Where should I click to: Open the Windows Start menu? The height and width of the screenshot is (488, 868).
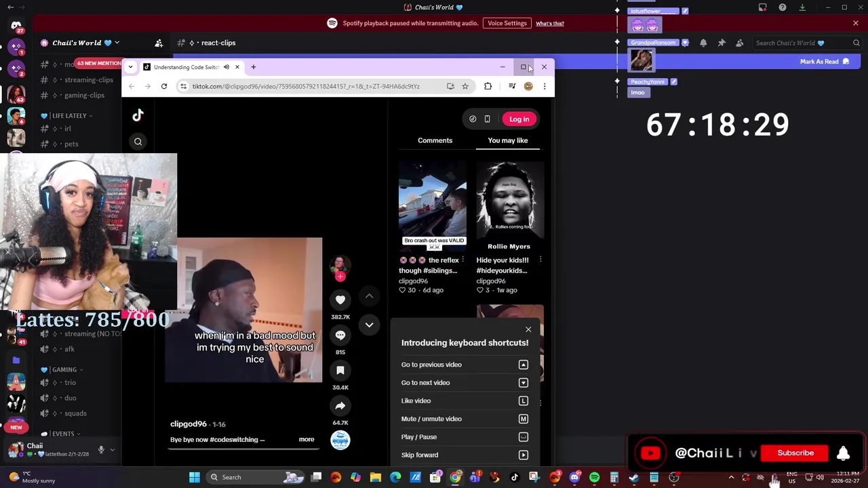coord(195,477)
